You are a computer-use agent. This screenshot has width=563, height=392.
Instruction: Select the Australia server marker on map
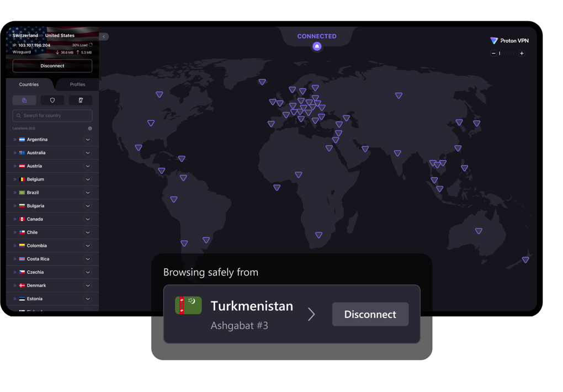click(x=479, y=231)
